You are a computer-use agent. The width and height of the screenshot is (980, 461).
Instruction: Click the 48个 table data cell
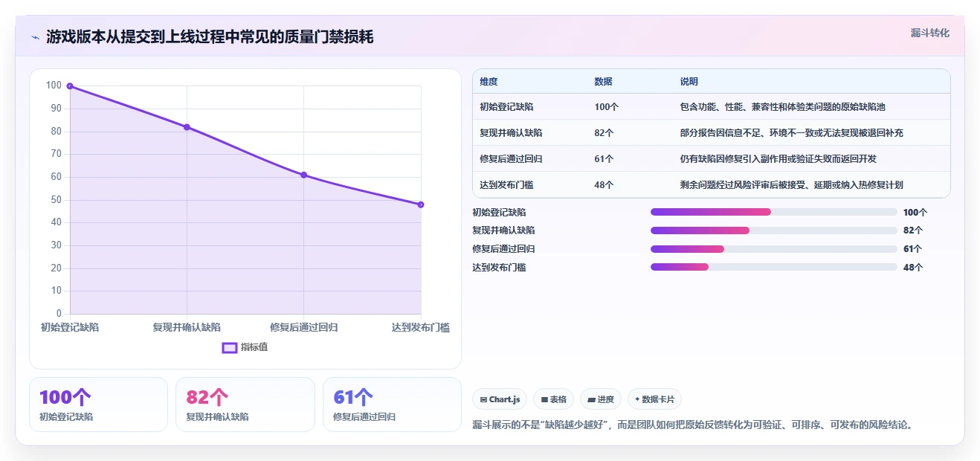pos(604,185)
